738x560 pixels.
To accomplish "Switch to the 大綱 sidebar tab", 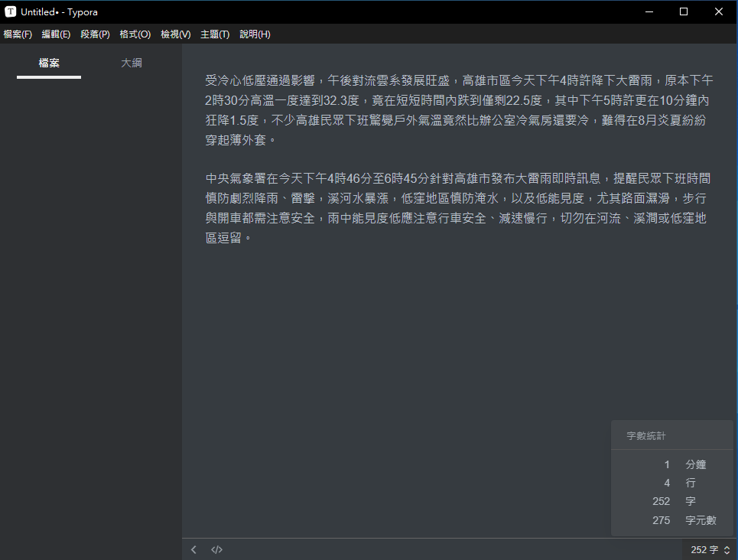I will tap(132, 63).
